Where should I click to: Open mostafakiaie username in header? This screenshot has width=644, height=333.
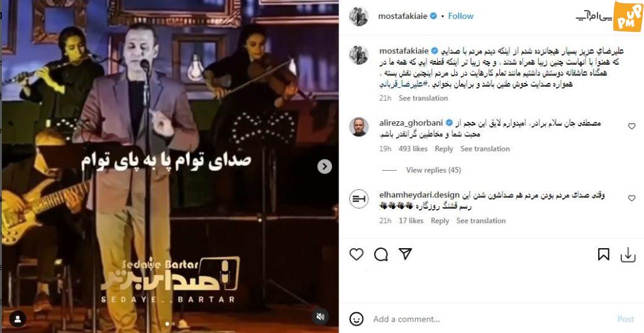coord(403,16)
